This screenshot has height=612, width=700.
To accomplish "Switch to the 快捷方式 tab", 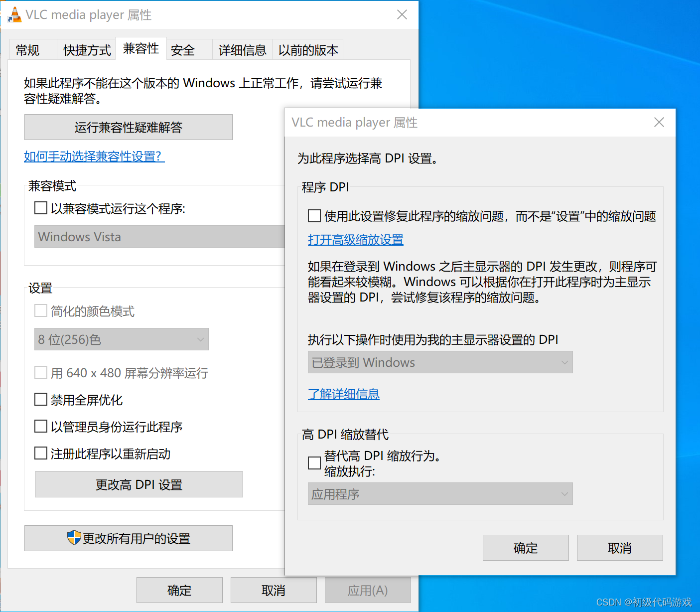I will click(87, 50).
